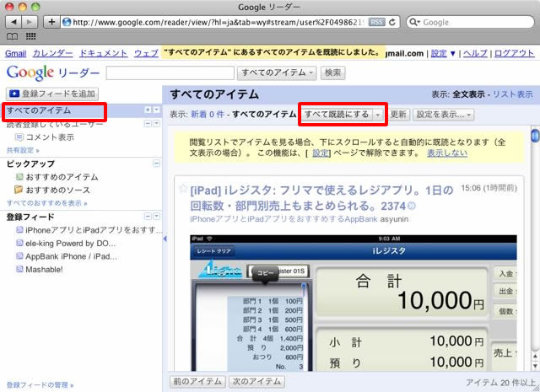The width and height of the screenshot is (540, 392).
Task: Open the 設定を表示... dropdown
Action: (444, 115)
